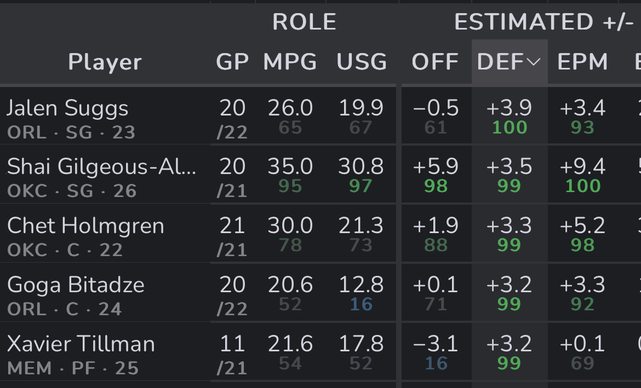Viewport: 641px width, 388px height.
Task: Select the ESTIMATED +/- group heading
Action: [544, 22]
